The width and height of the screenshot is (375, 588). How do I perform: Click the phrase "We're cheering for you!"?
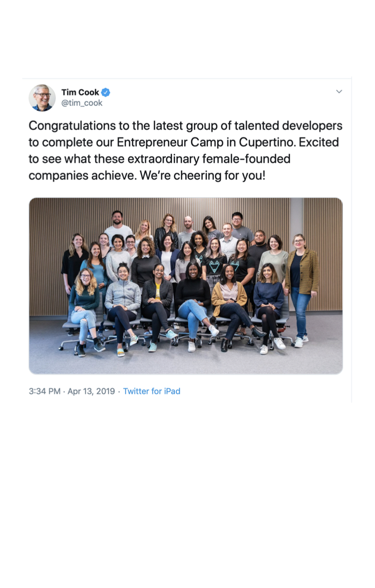pyautogui.click(x=203, y=175)
